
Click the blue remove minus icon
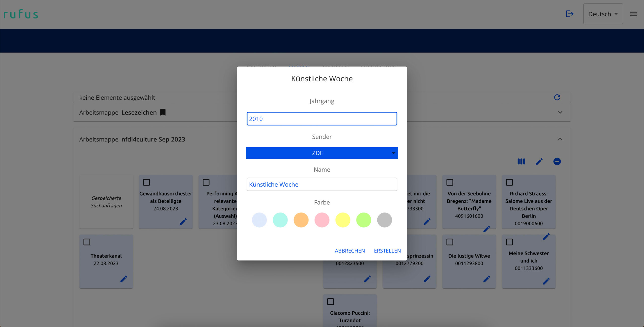[557, 162]
